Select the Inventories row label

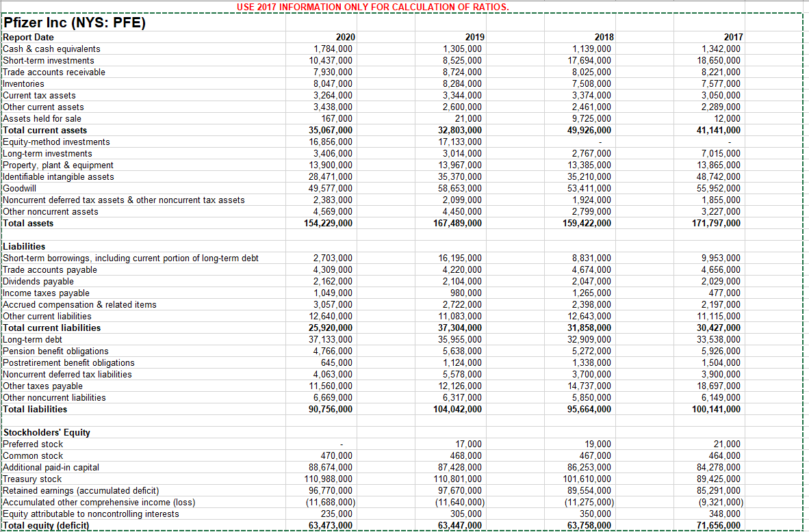[24, 84]
